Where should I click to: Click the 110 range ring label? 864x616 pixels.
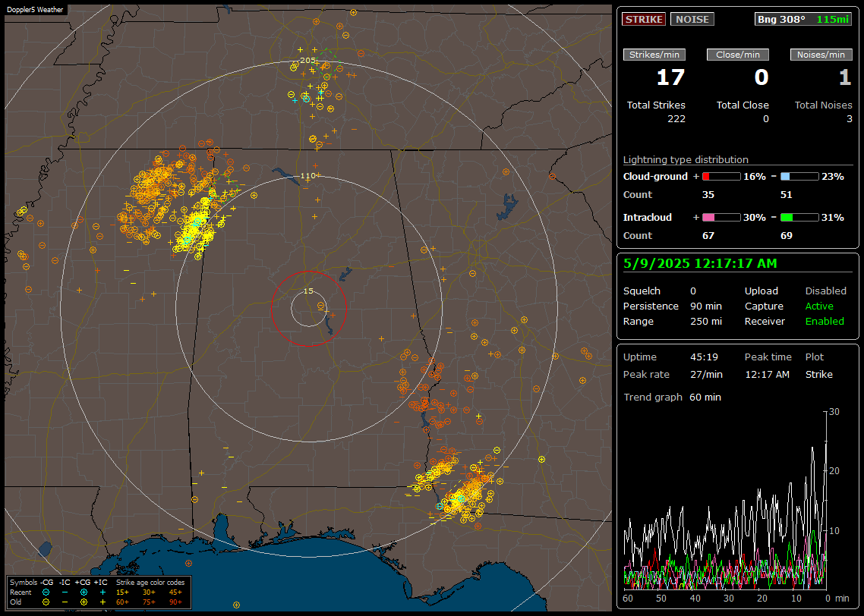tap(307, 176)
